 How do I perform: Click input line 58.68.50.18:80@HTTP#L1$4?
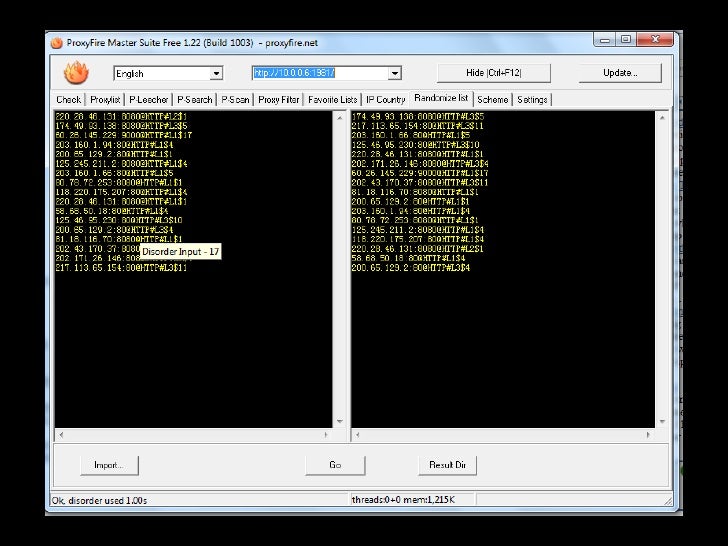pos(112,211)
